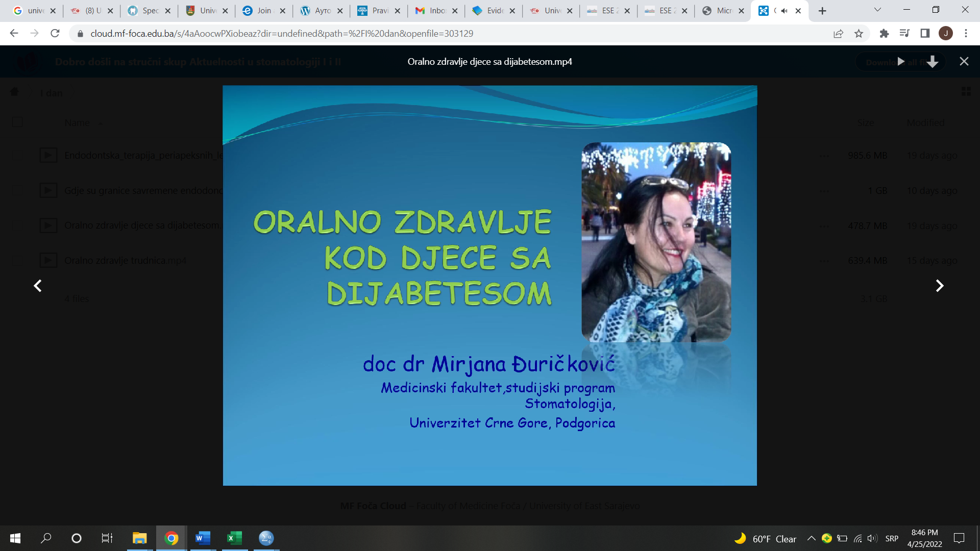Open Endodontska_terapija_periapeksnih file
Image resolution: width=980 pixels, height=551 pixels.
[143, 155]
